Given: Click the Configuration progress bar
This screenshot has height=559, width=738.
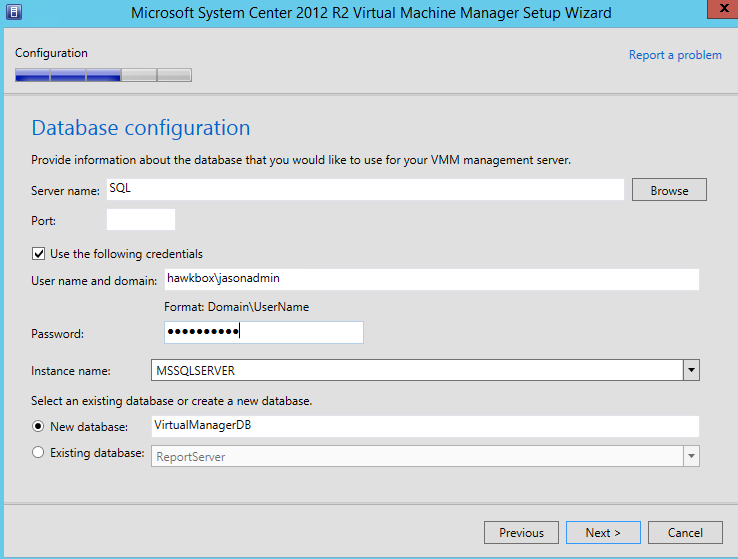Looking at the screenshot, I should (x=103, y=75).
